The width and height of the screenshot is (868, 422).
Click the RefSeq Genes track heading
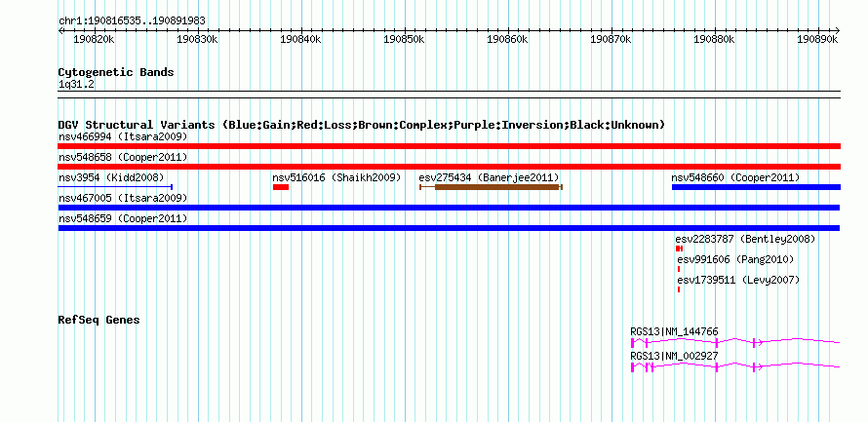pyautogui.click(x=99, y=321)
